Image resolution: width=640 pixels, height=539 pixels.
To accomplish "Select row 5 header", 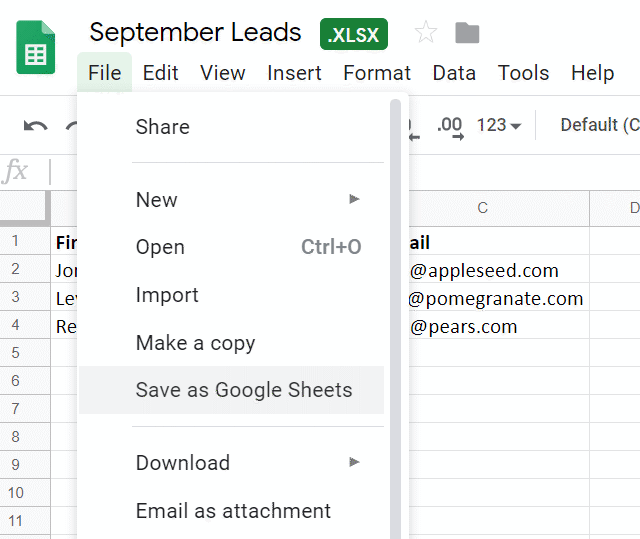I will (x=25, y=353).
